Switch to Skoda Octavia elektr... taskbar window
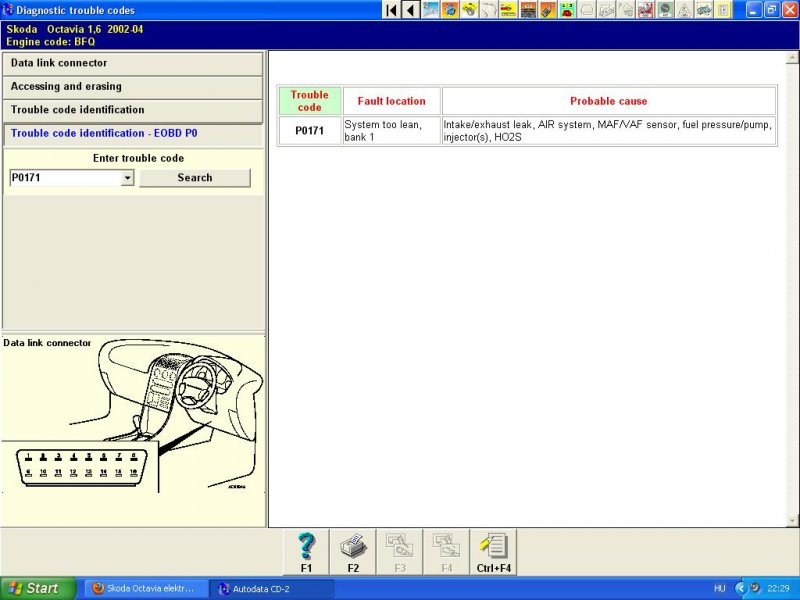Image resolution: width=800 pixels, height=600 pixels. pyautogui.click(x=144, y=588)
